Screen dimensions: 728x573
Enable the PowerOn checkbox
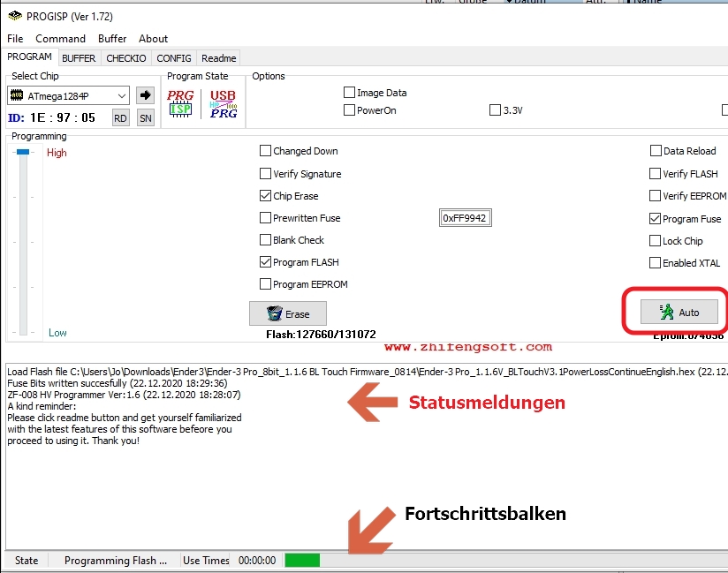349,110
